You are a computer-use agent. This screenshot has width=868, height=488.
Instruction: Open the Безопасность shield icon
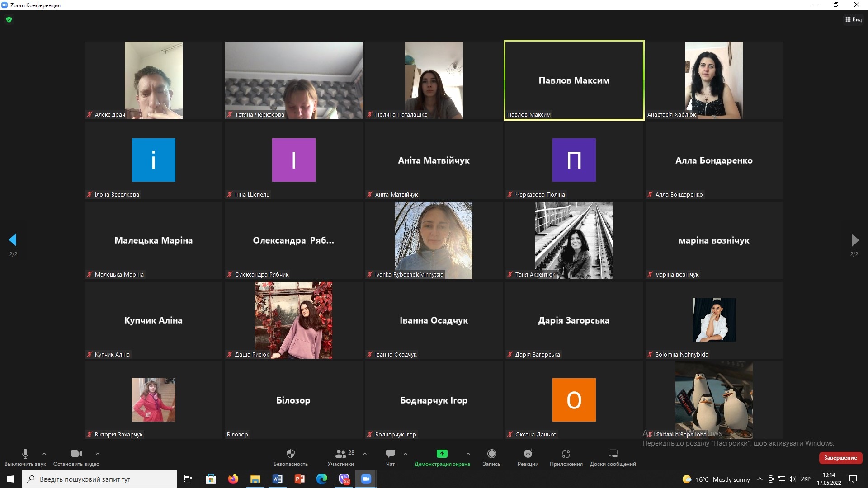point(290,454)
